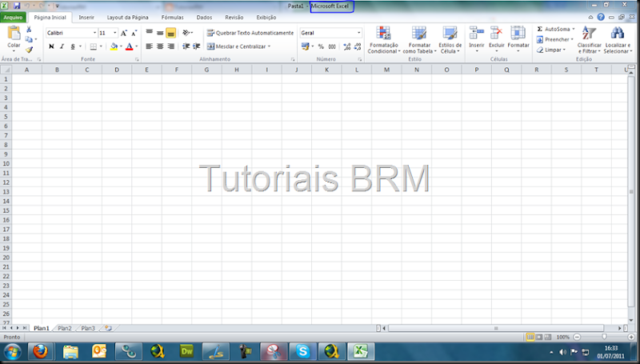
Task: Switch to the Dados tab
Action: 204,18
